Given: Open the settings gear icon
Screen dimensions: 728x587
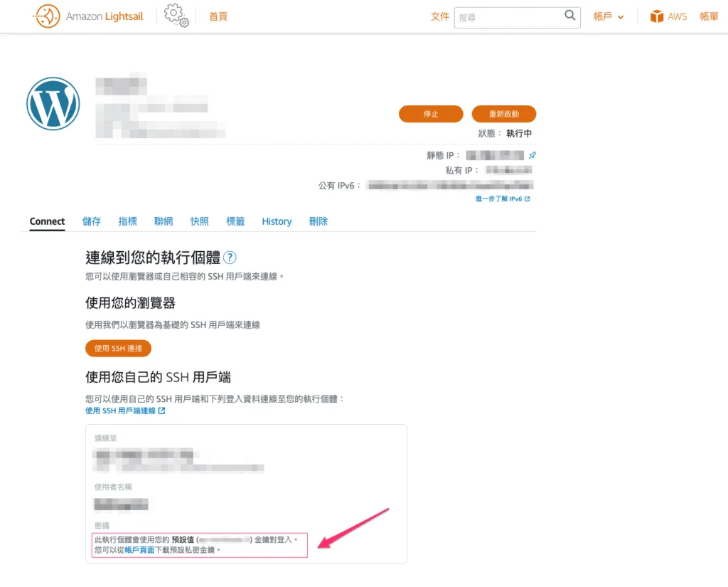Looking at the screenshot, I should [x=176, y=16].
